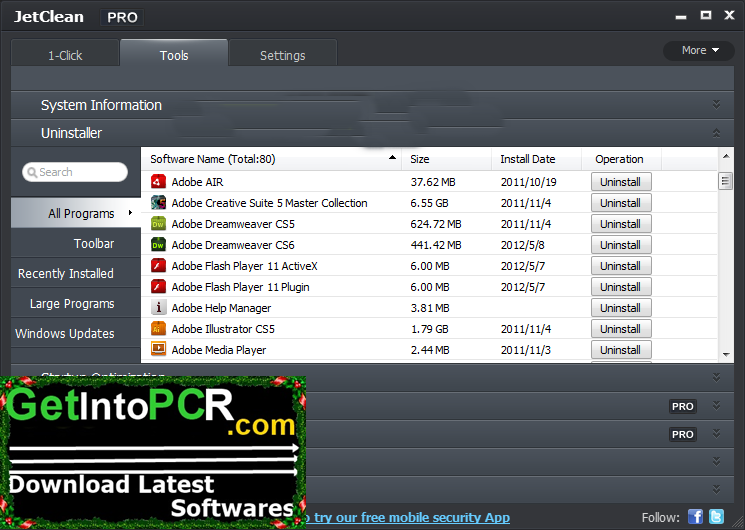Click the Adobe AIR program icon

[x=158, y=182]
